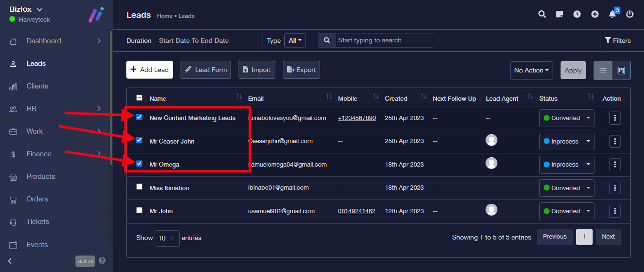Select the Miss Ibinaboo lead checkbox
The width and height of the screenshot is (644, 272).
tap(139, 187)
